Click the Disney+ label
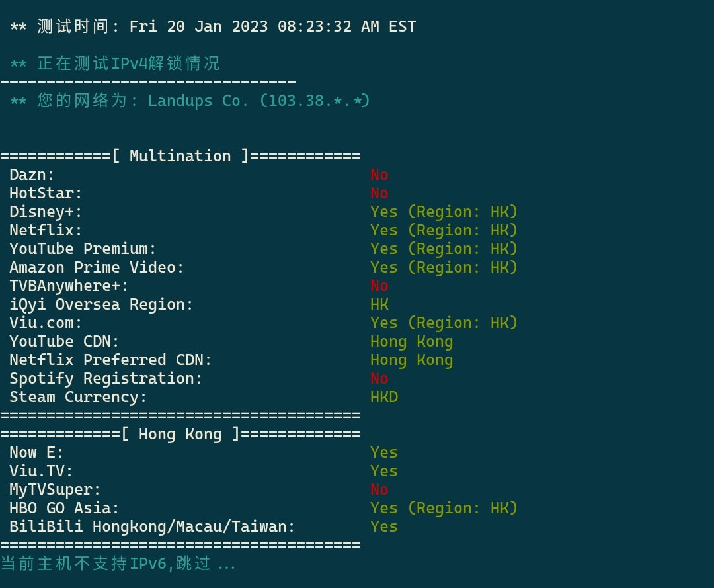This screenshot has width=714, height=588. (x=46, y=212)
